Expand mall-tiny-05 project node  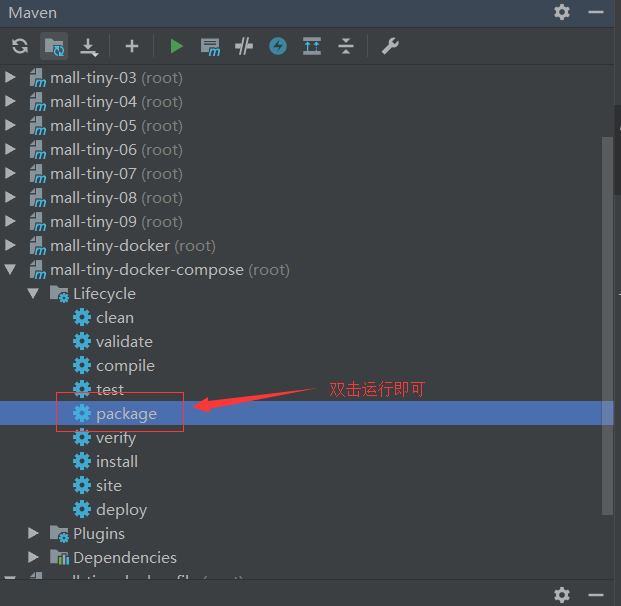(10, 125)
